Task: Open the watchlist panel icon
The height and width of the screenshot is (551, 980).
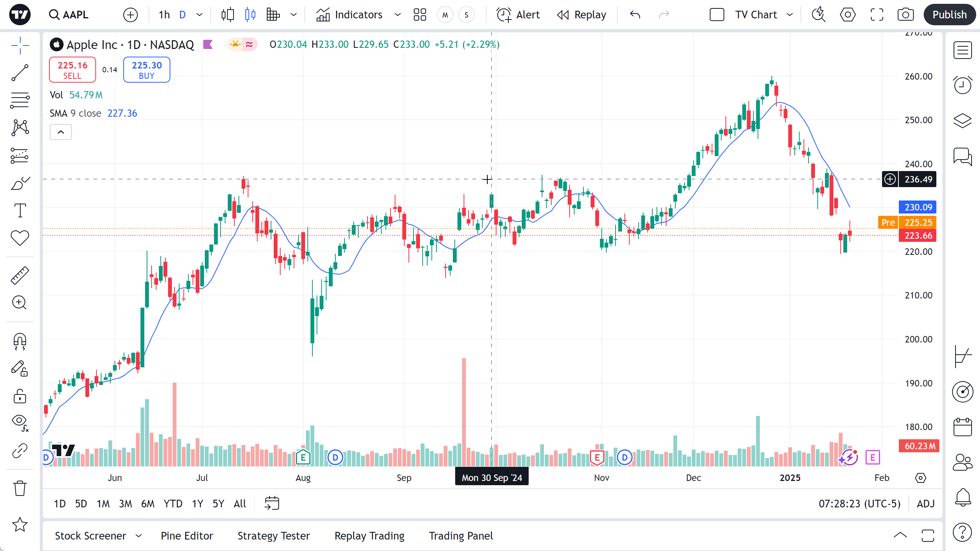Action: [x=962, y=51]
